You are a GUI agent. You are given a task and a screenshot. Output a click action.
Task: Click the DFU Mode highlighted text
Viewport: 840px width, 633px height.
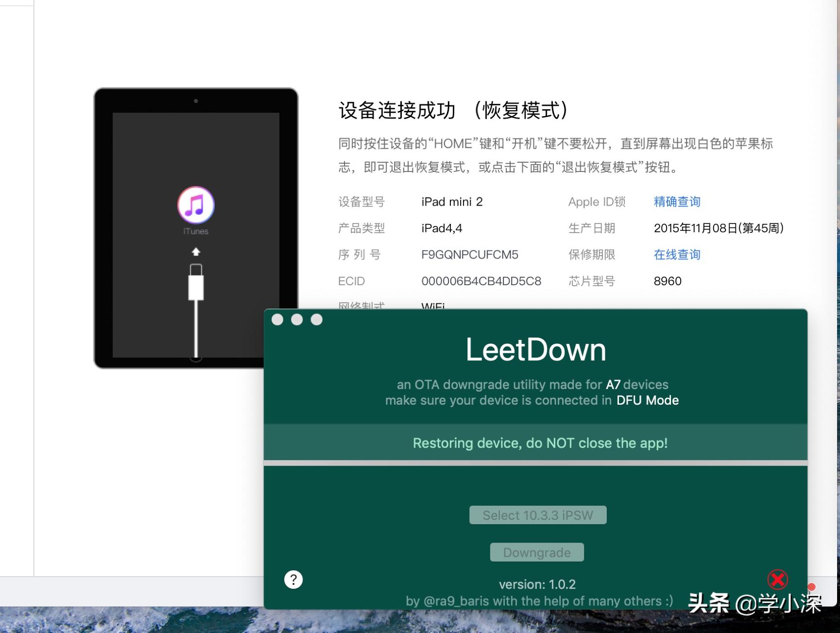point(649,400)
